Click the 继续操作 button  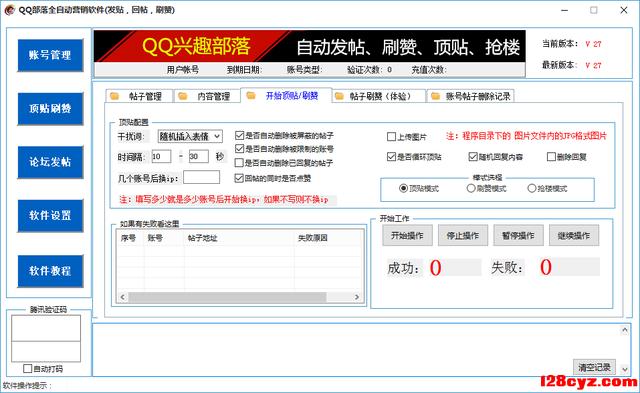pos(574,235)
